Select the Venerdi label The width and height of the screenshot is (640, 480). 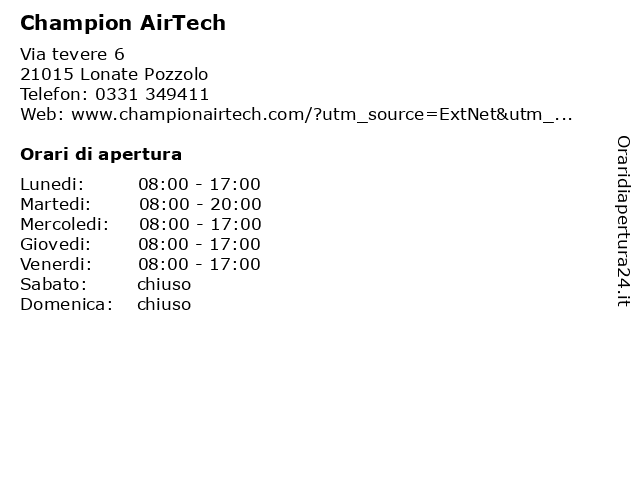[x=56, y=264]
